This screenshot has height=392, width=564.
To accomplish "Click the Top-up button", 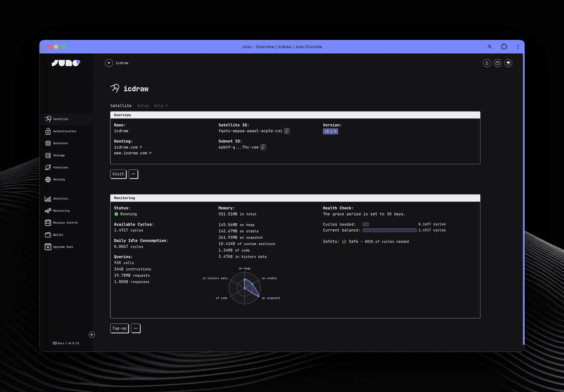I will tap(119, 328).
